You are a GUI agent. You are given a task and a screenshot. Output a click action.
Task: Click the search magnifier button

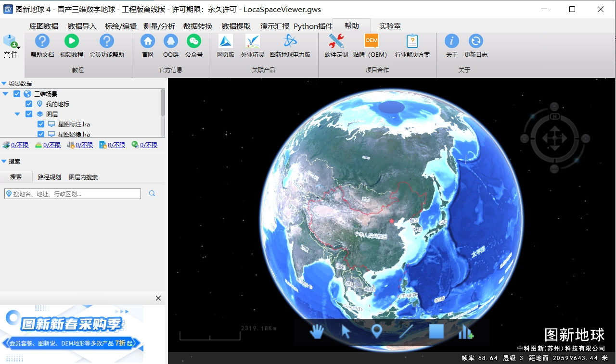click(x=152, y=193)
